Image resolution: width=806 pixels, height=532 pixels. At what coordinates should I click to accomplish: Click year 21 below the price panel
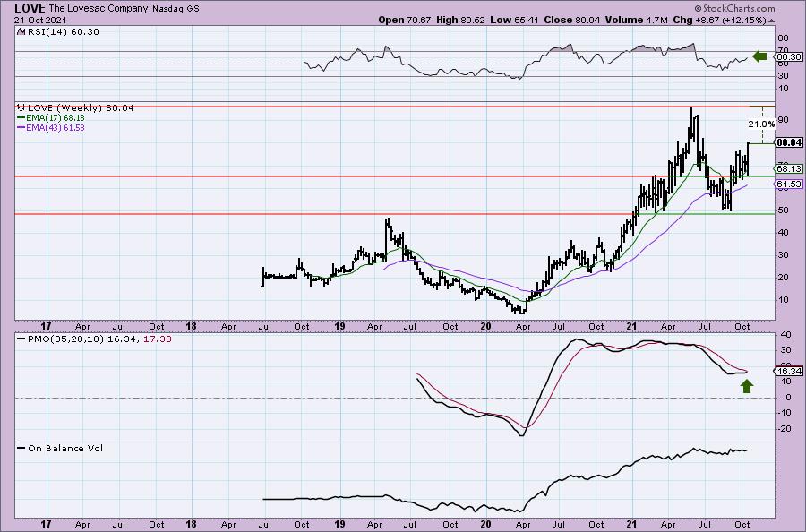point(631,326)
